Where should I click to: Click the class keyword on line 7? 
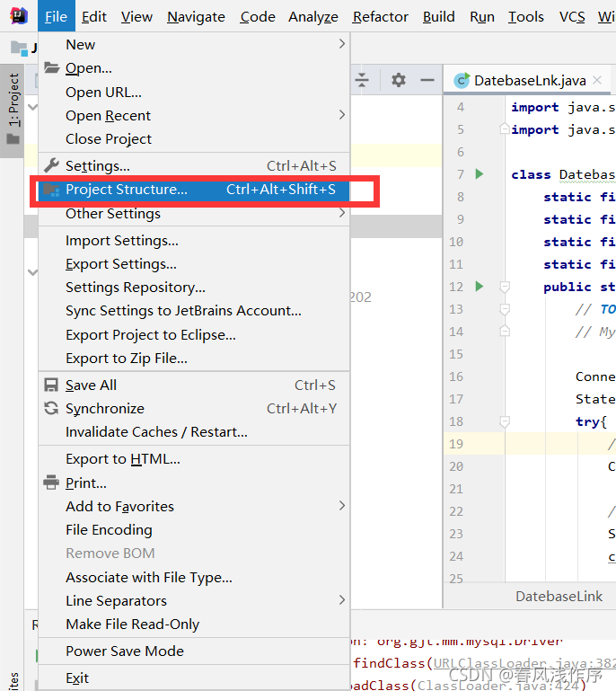[531, 174]
